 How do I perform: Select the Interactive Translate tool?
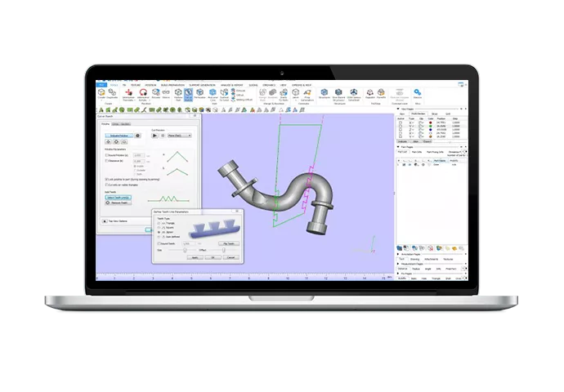tap(128, 93)
